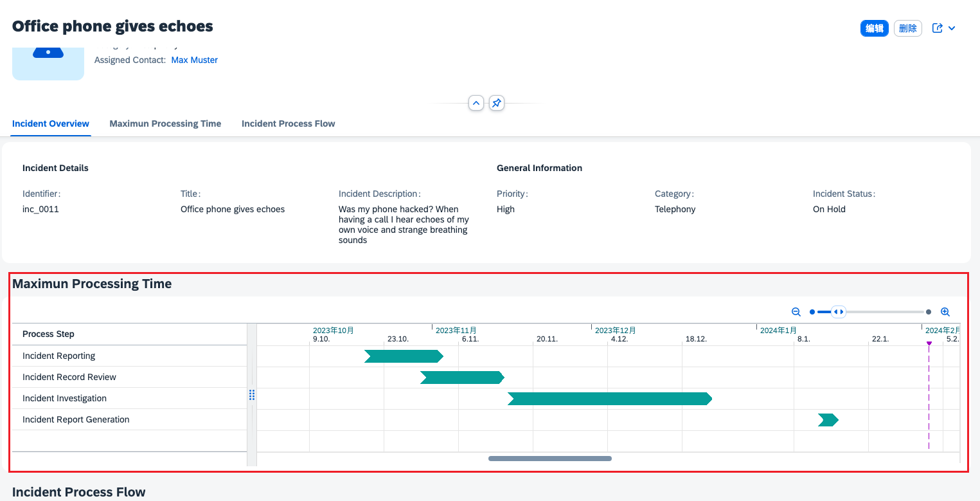
Task: Click the Gantt zoom slider handle
Action: (x=838, y=312)
